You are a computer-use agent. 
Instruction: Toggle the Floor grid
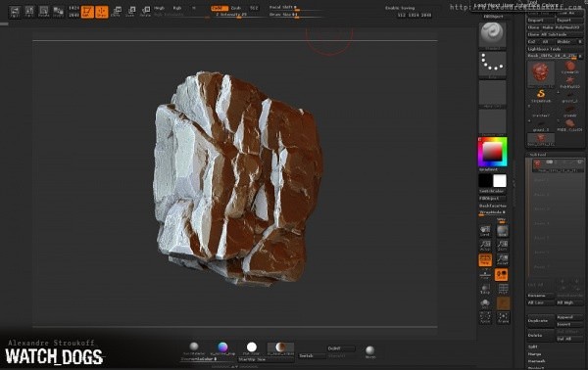point(485,275)
